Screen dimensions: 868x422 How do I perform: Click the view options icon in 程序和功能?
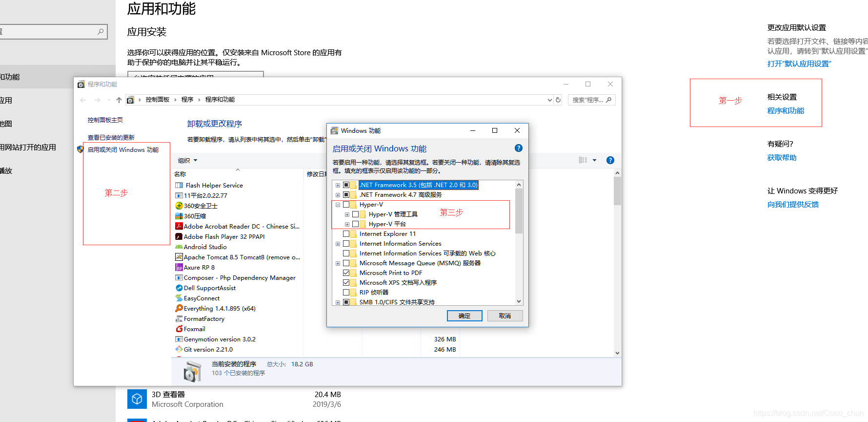583,160
